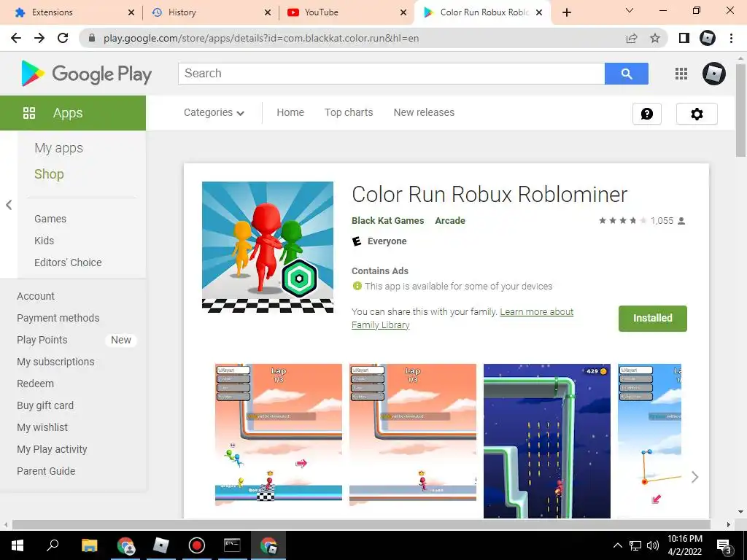This screenshot has width=747, height=560.
Task: Open Top charts
Action: (x=349, y=112)
